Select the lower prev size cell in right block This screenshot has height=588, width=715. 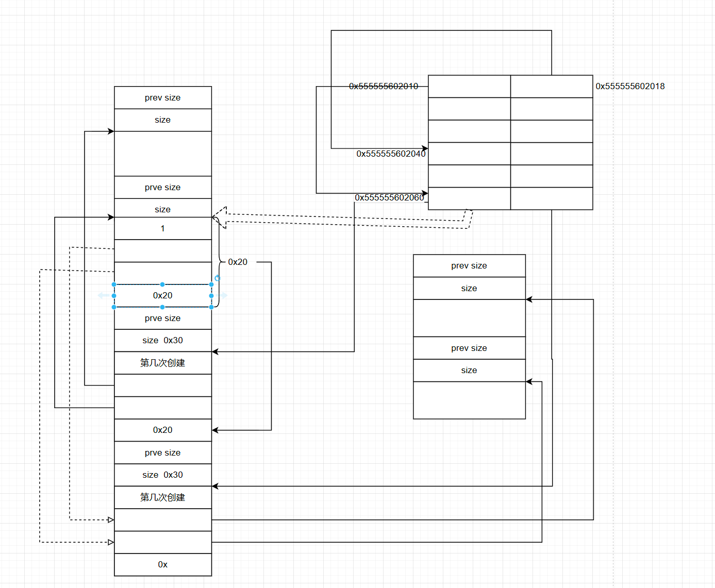click(x=469, y=348)
